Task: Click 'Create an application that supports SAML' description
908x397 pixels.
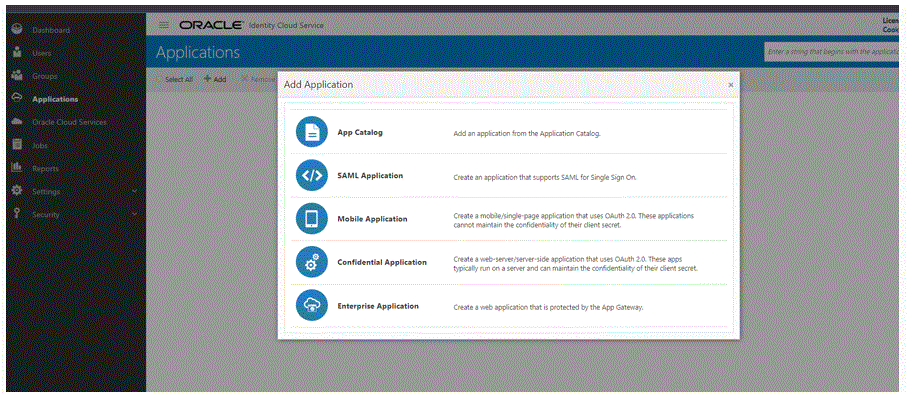Action: click(x=545, y=177)
